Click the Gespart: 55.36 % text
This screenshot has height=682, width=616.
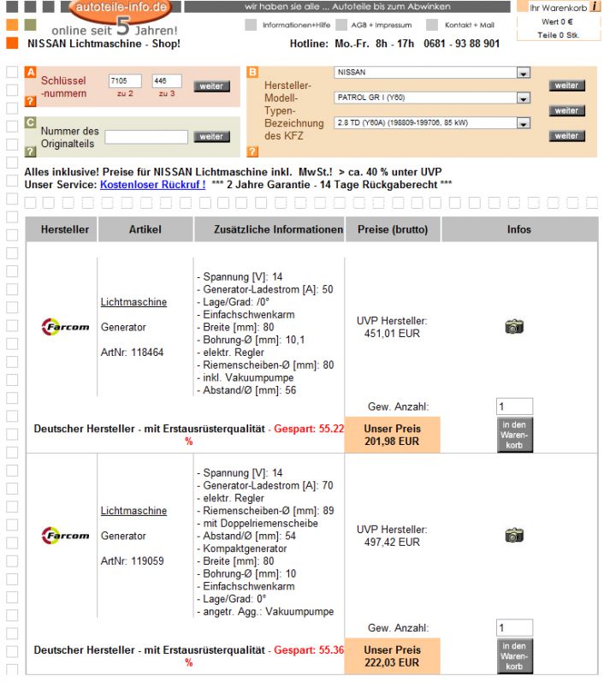pyautogui.click(x=308, y=650)
